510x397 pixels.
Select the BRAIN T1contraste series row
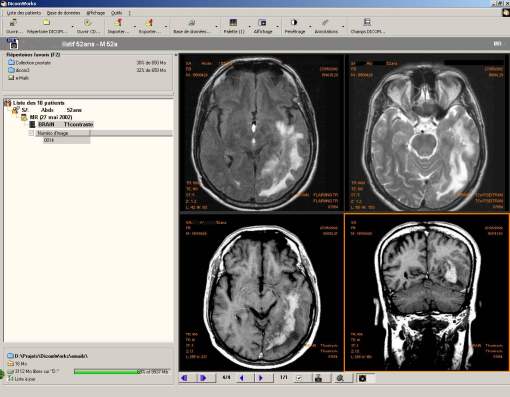[x=61, y=124]
